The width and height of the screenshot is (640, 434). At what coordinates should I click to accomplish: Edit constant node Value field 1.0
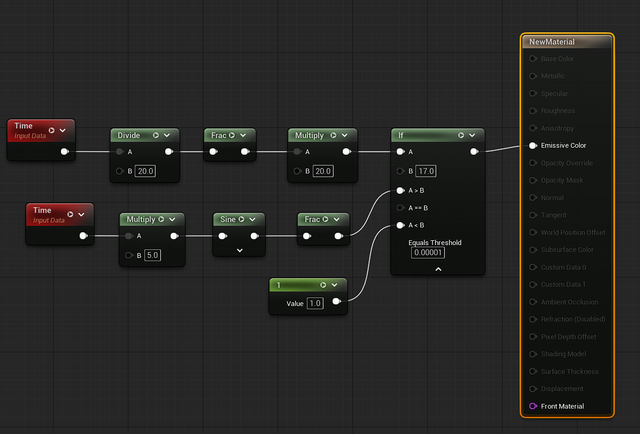click(x=315, y=303)
